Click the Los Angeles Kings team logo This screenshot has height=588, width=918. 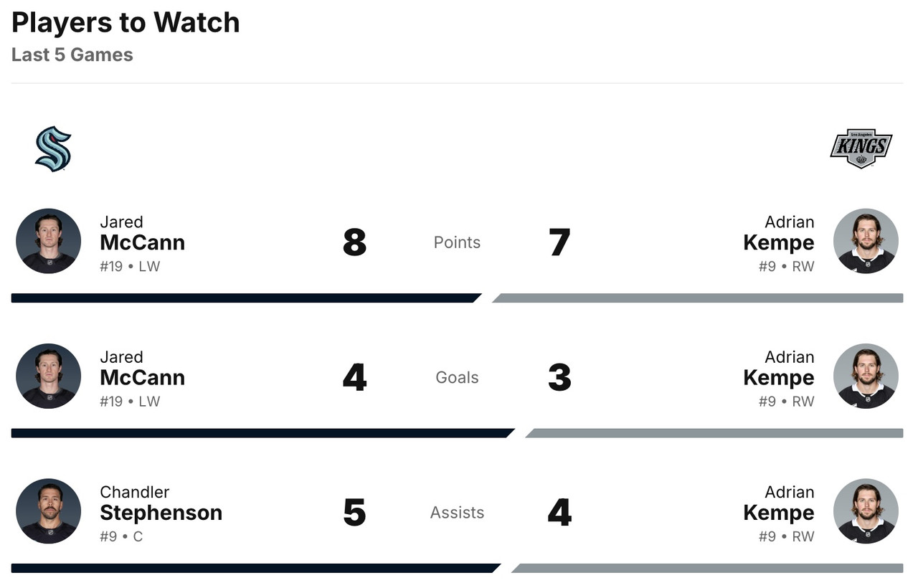click(x=861, y=149)
